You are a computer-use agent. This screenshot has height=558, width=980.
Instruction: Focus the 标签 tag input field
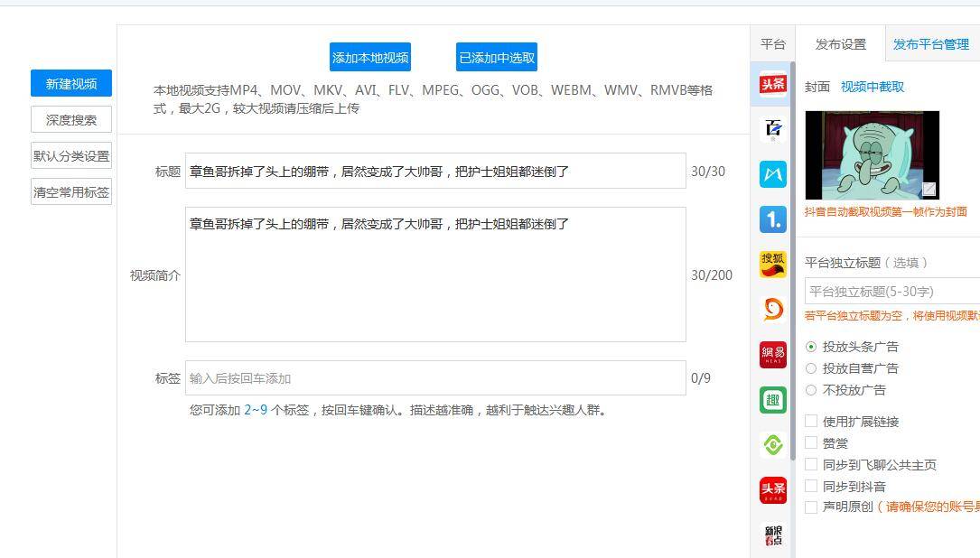[434, 378]
